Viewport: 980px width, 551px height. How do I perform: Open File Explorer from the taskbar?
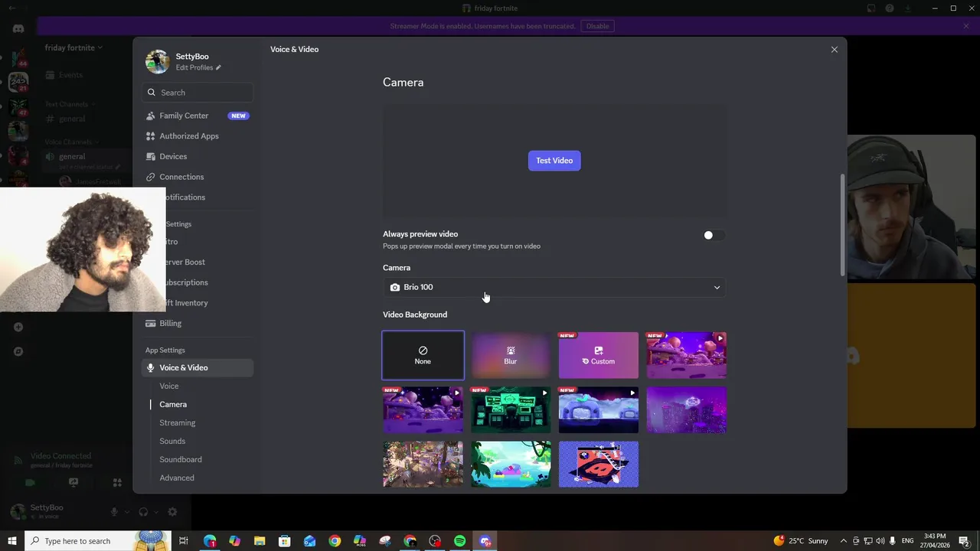pos(260,541)
